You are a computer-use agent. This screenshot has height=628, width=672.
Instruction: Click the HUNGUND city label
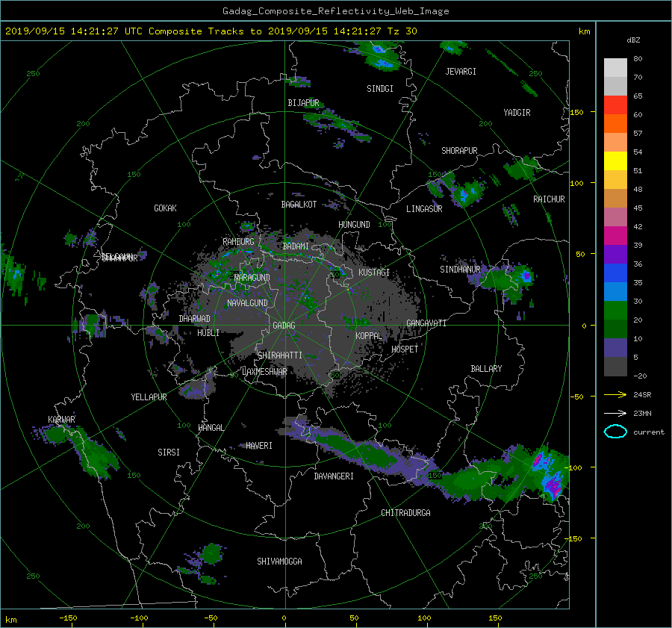354,225
